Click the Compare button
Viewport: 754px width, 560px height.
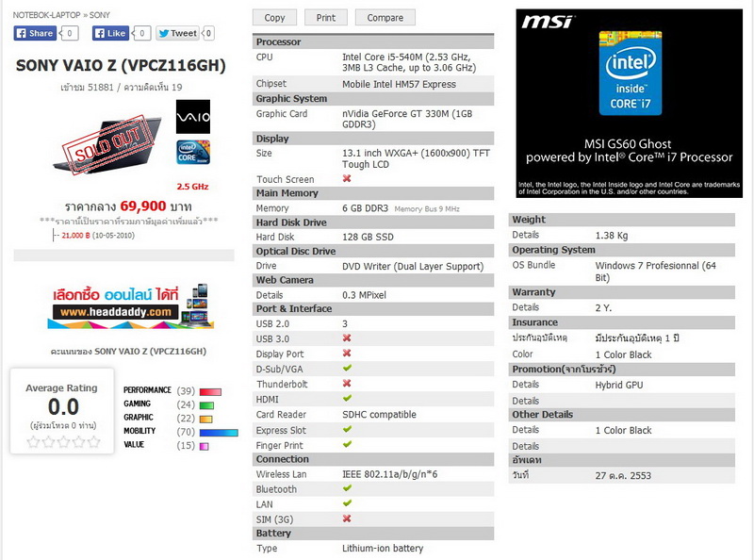click(385, 18)
